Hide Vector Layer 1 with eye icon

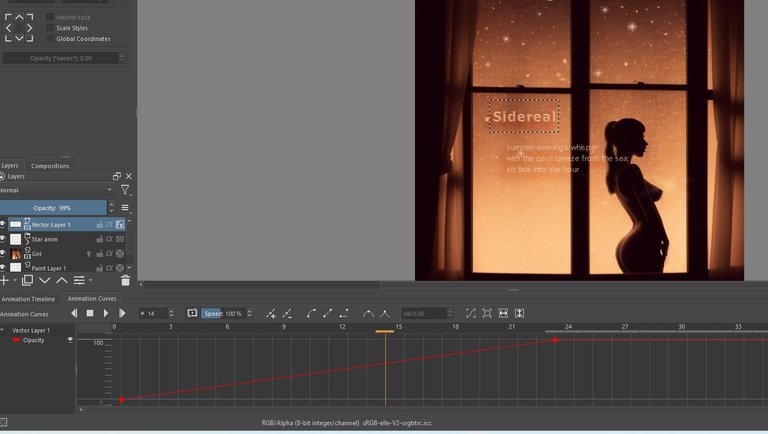[x=3, y=224]
